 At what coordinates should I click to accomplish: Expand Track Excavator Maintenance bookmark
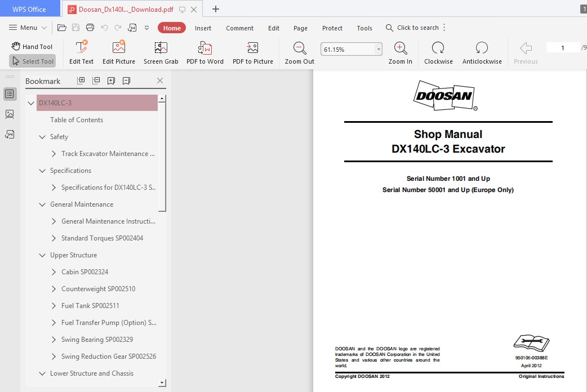tap(54, 154)
